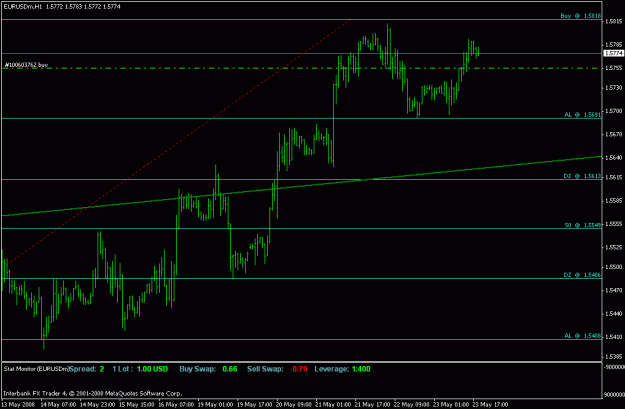625x409 pixels.
Task: Select the 'S0 @ 1.5549' level label
Action: coord(583,225)
